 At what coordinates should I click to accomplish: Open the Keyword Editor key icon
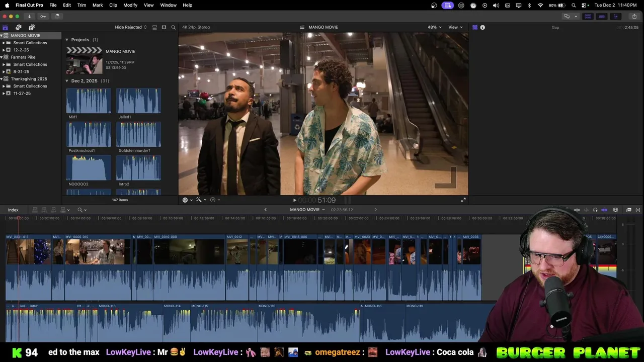[43, 16]
